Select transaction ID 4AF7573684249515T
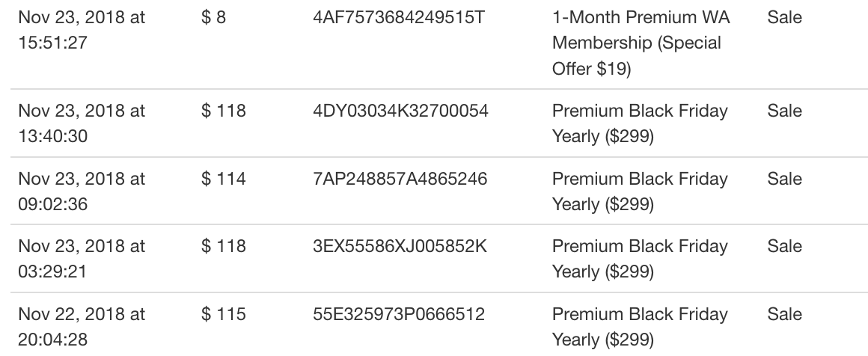This screenshot has width=868, height=356. click(399, 18)
